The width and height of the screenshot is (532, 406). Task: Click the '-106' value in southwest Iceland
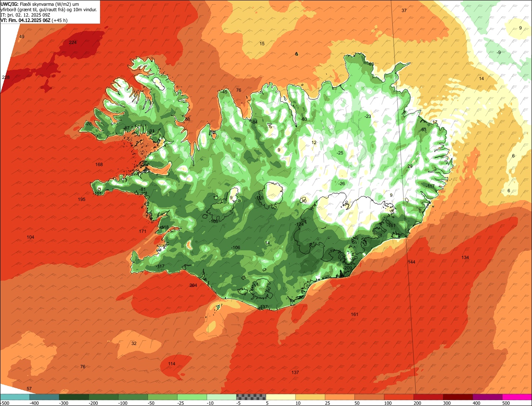tap(235, 247)
